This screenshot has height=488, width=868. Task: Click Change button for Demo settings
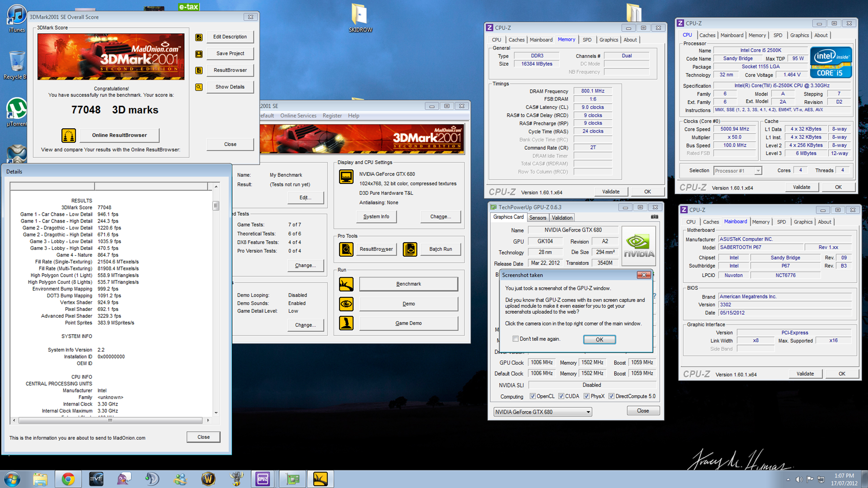pyautogui.click(x=305, y=325)
